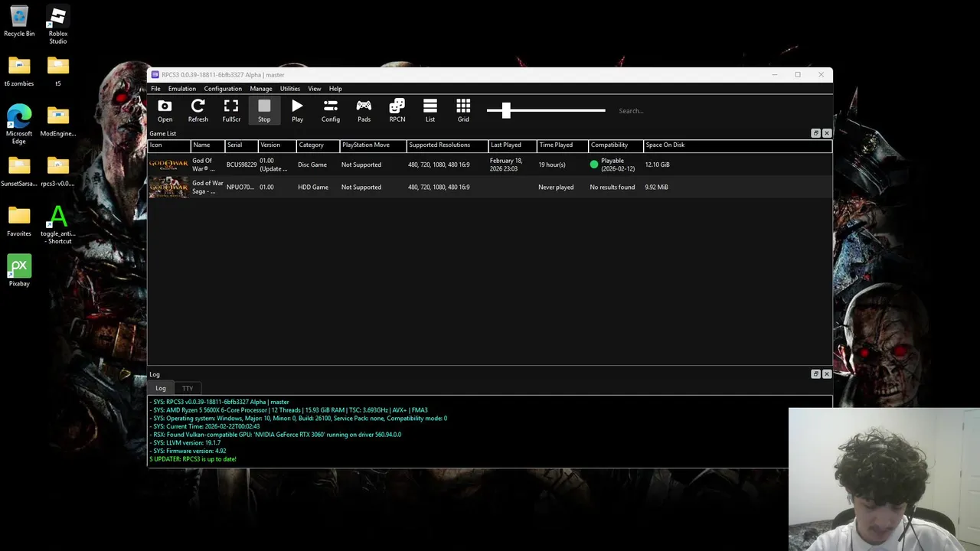The width and height of the screenshot is (980, 551).
Task: Sort by Space On Disk header
Action: [x=737, y=145]
